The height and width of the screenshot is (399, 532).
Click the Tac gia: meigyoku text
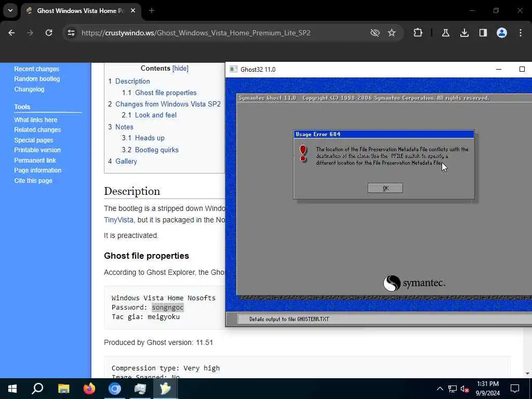pos(145,317)
